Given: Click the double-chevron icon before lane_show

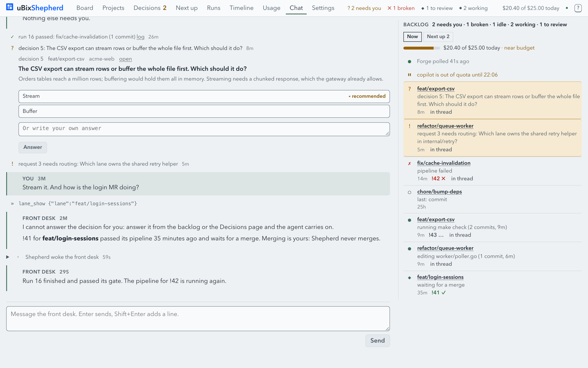Looking at the screenshot, I should (12, 204).
